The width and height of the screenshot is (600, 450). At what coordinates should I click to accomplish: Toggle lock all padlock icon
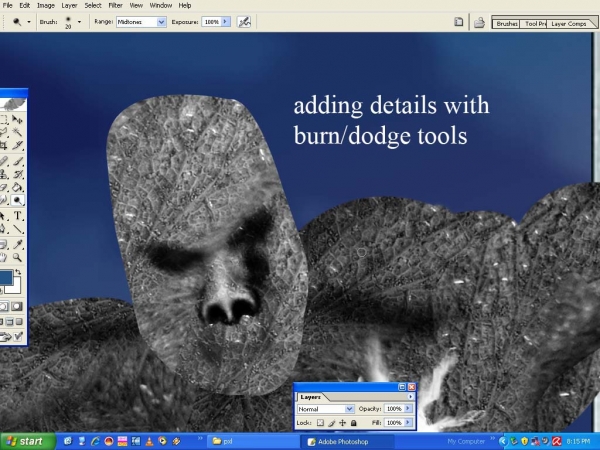click(x=354, y=423)
